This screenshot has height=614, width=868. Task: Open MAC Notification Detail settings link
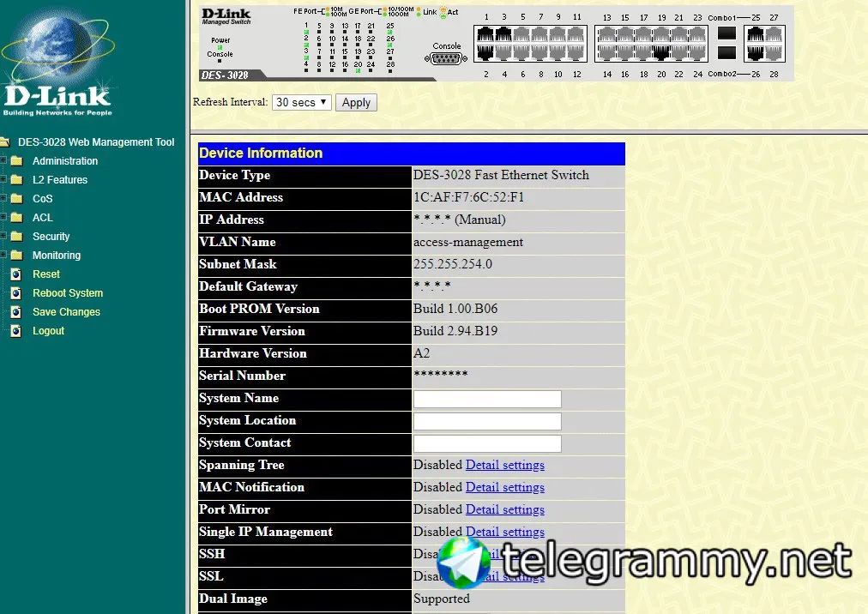coord(505,487)
